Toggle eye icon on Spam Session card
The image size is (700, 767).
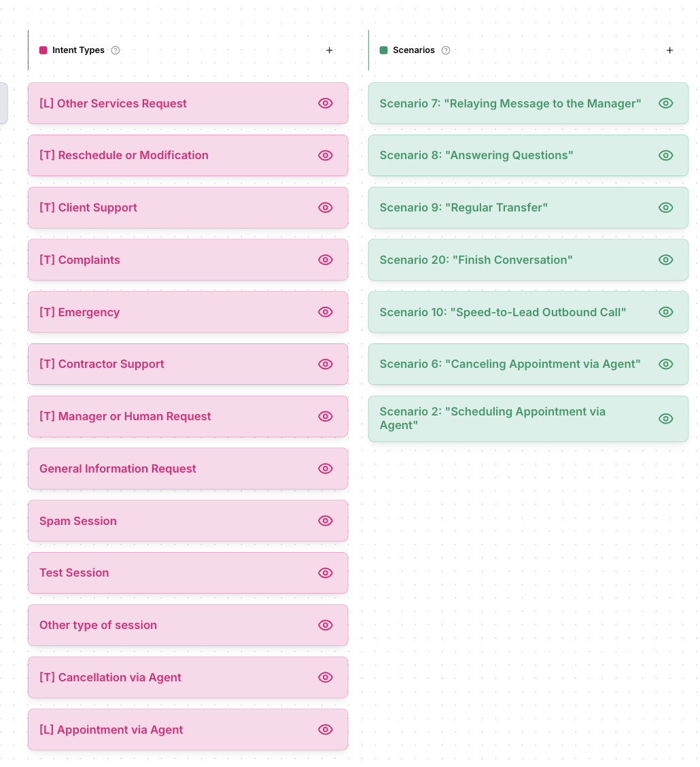pyautogui.click(x=326, y=521)
